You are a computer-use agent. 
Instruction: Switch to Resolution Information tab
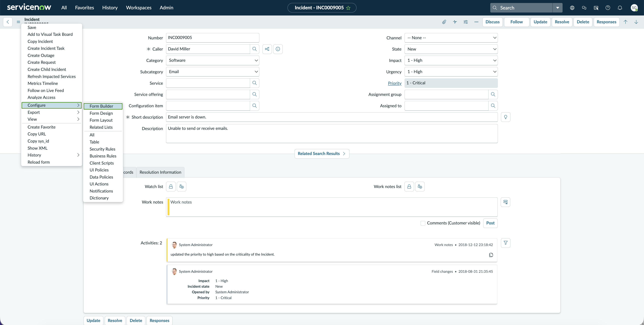160,172
